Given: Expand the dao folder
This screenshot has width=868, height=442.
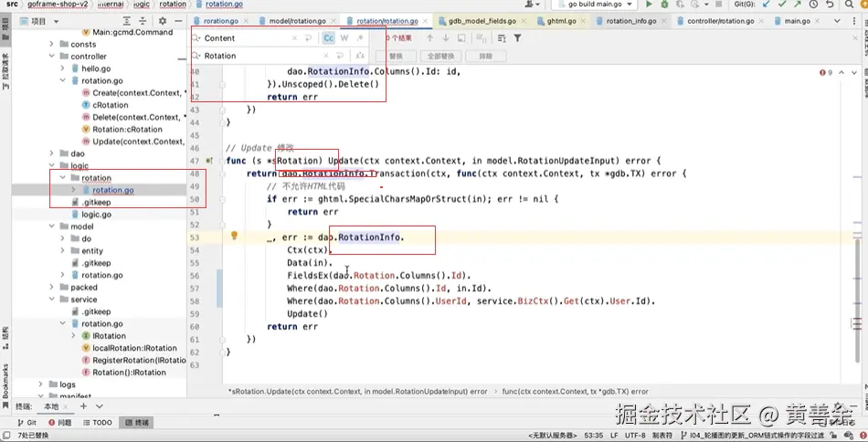Looking at the screenshot, I should pyautogui.click(x=51, y=153).
